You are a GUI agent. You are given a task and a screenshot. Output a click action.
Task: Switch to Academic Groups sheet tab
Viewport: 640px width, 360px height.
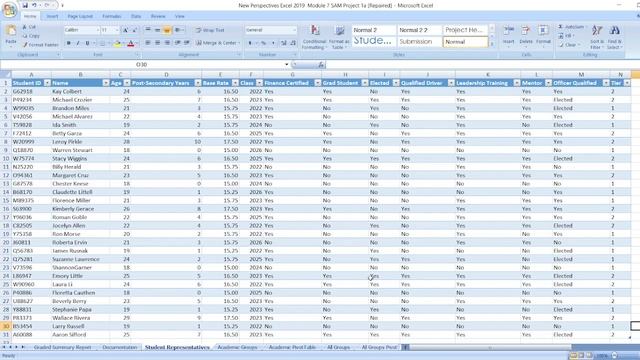coord(237,347)
